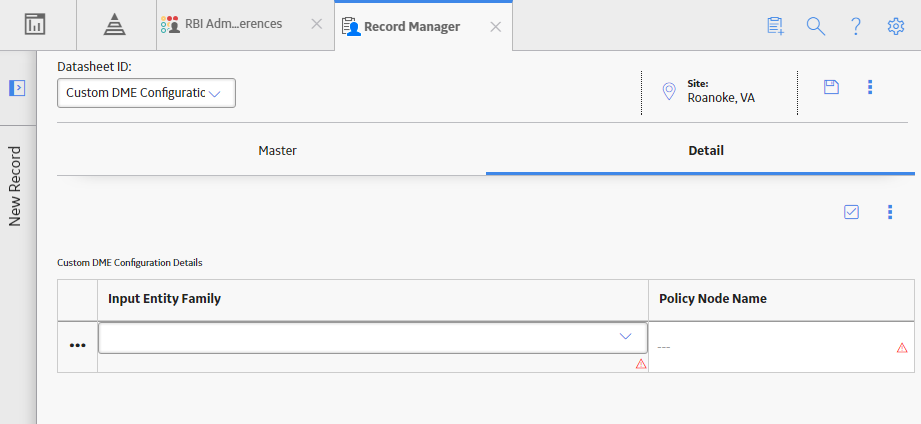Select the RBI Admin Preferences tab
The image size is (921, 424).
[x=233, y=24]
